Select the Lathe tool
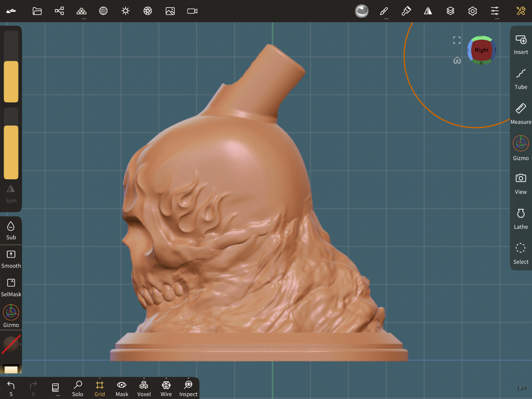This screenshot has width=532, height=399. (x=520, y=219)
